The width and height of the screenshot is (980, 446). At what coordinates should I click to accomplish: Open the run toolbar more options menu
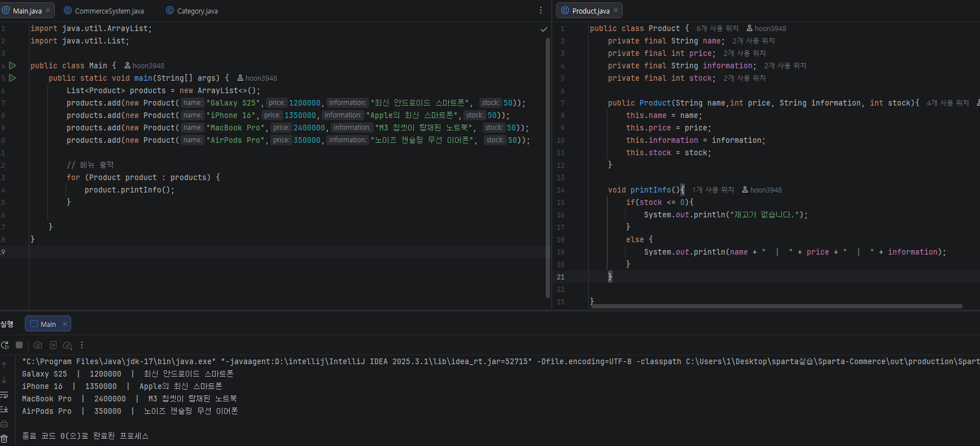point(82,345)
